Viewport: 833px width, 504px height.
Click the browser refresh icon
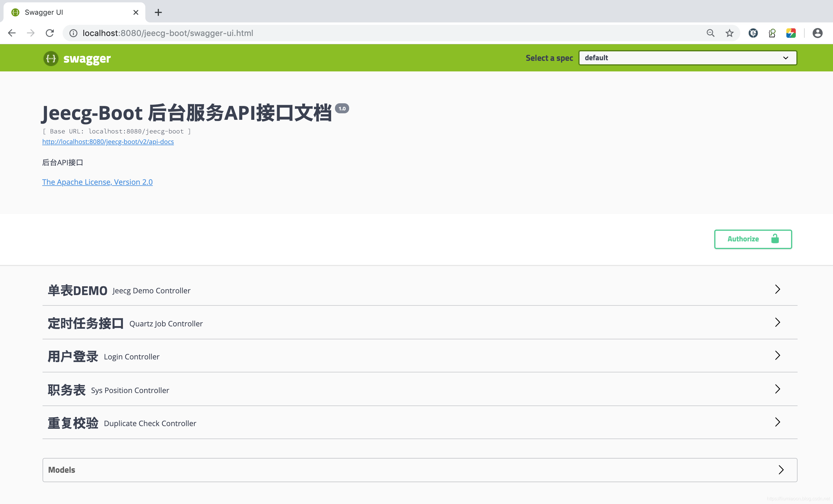51,33
